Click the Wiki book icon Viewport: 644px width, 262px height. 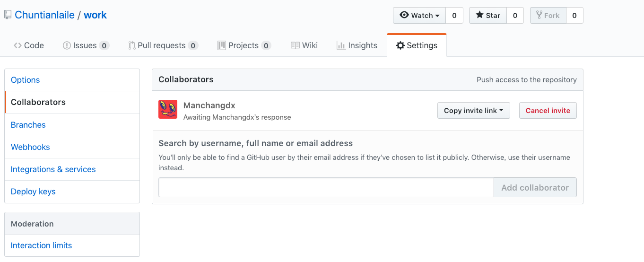(x=295, y=45)
